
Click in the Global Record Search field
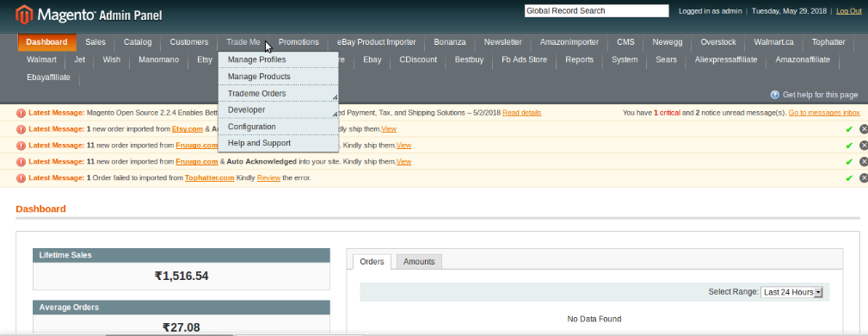597,10
